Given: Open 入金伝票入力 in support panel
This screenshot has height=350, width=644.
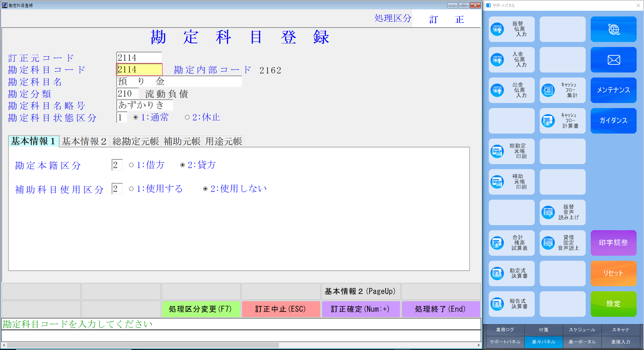Looking at the screenshot, I should [512, 60].
